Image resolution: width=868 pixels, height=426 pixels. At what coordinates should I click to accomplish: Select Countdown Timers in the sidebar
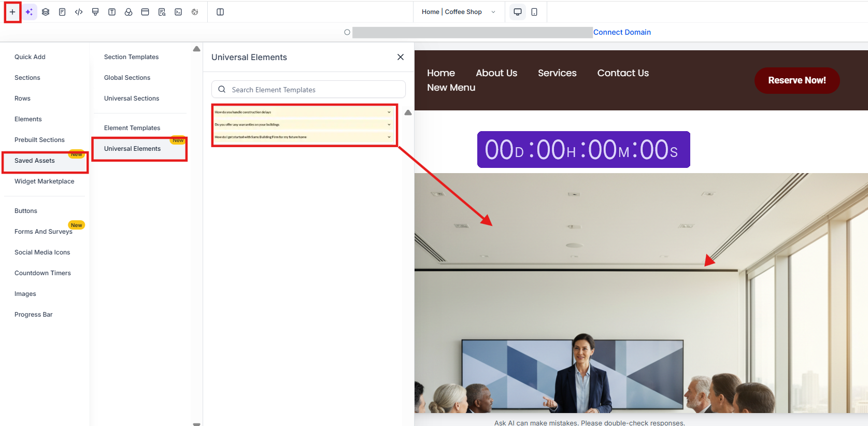click(42, 273)
